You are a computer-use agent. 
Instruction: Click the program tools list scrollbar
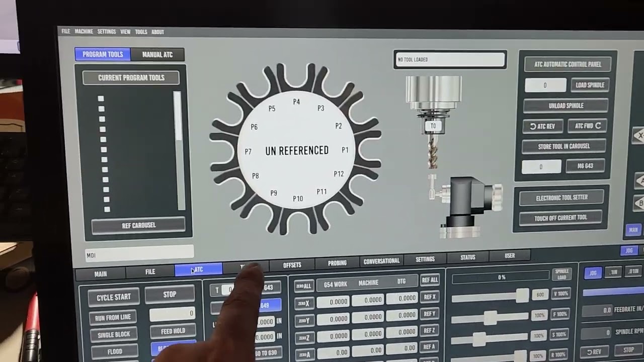click(178, 151)
